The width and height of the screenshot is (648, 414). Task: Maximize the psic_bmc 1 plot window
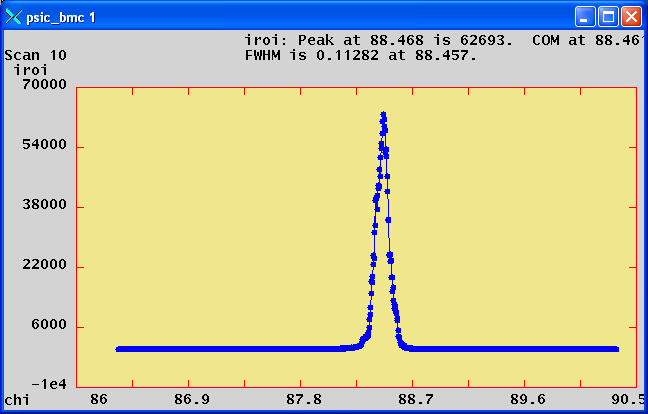(x=608, y=17)
